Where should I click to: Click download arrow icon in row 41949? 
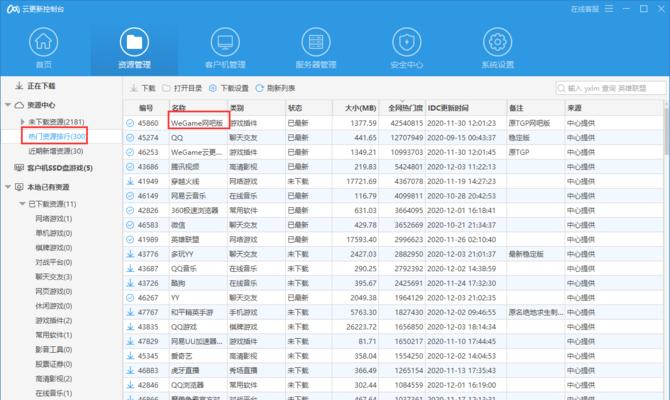click(130, 181)
